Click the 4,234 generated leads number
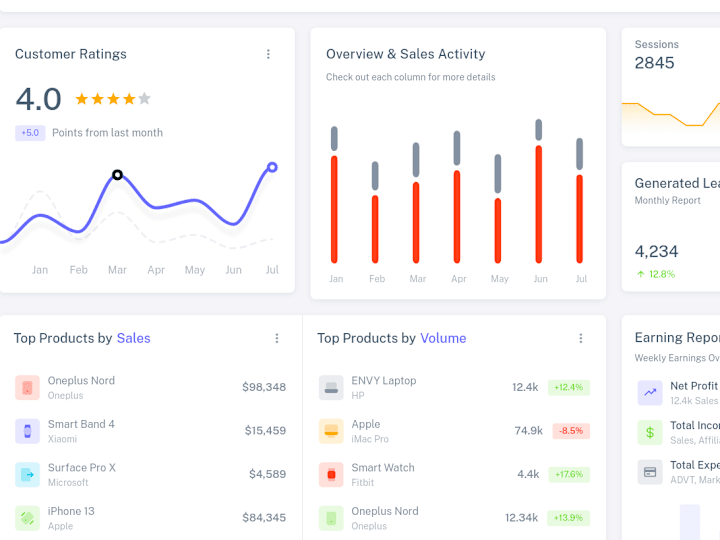The image size is (720, 540). coord(656,252)
